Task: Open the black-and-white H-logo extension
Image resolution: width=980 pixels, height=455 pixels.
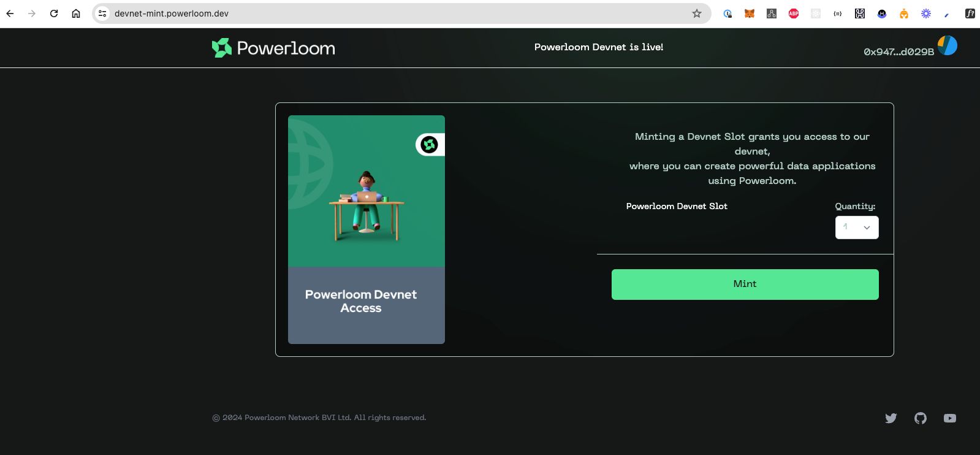Action: click(860, 13)
